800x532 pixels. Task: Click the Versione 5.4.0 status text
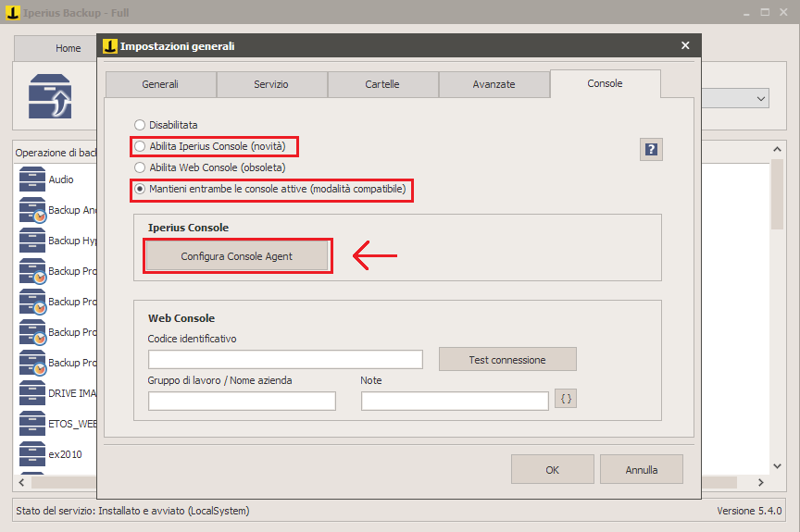[x=749, y=511]
